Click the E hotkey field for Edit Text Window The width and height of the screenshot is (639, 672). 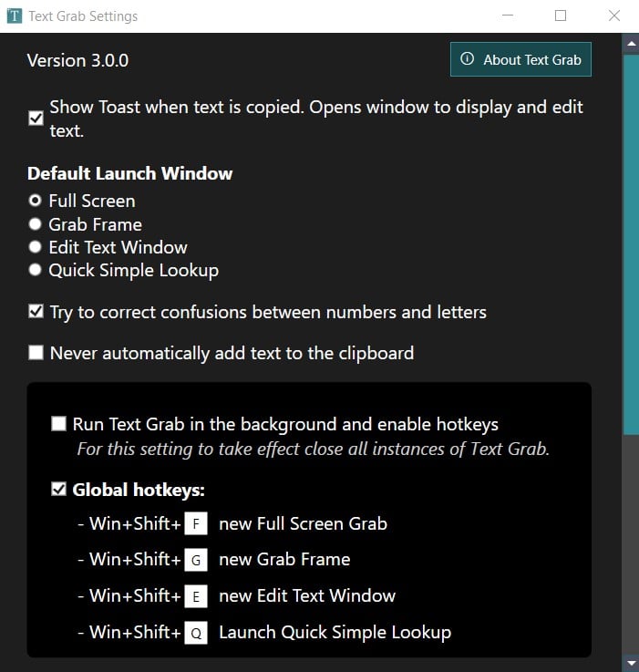(x=196, y=596)
